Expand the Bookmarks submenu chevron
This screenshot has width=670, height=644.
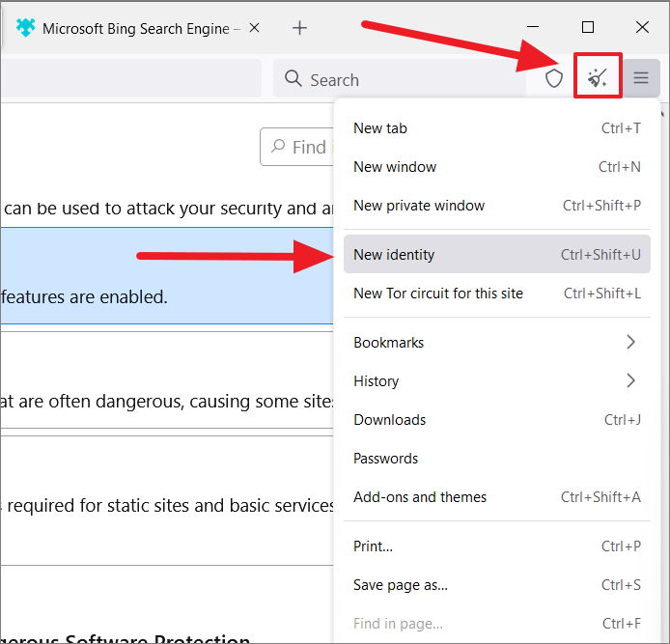coord(630,342)
